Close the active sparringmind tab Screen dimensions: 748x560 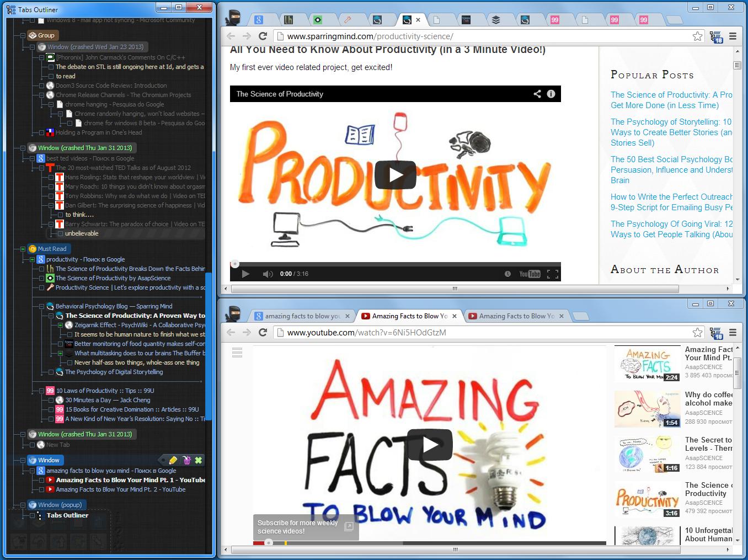(x=418, y=20)
